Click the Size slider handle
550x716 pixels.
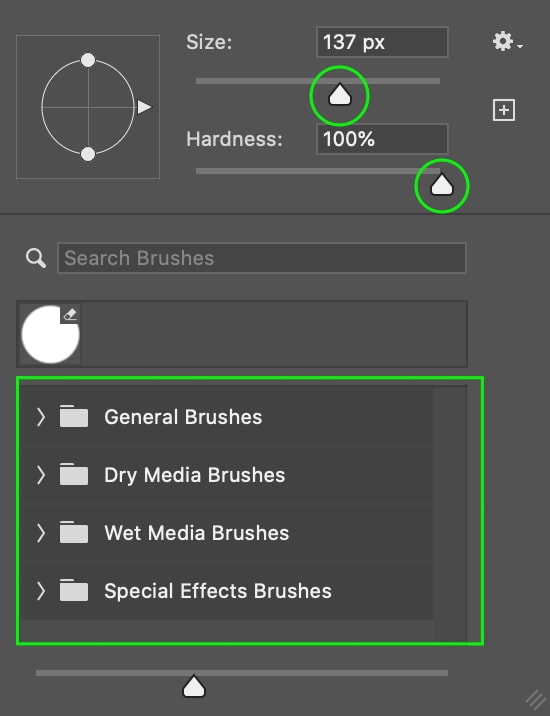coord(339,94)
